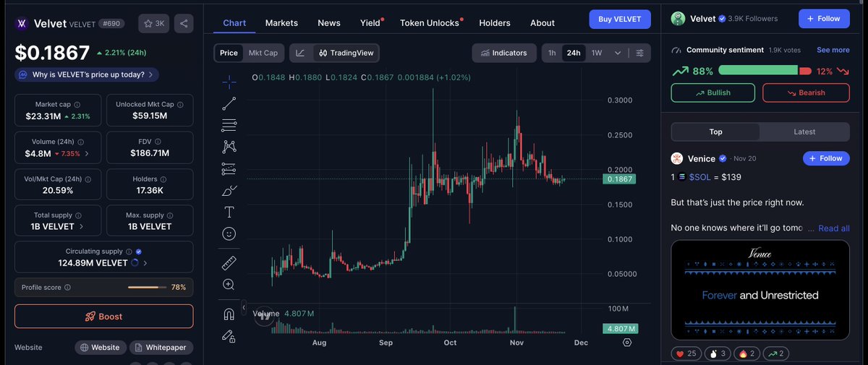Expand Total supply 1B VELVET chevron

(80, 226)
